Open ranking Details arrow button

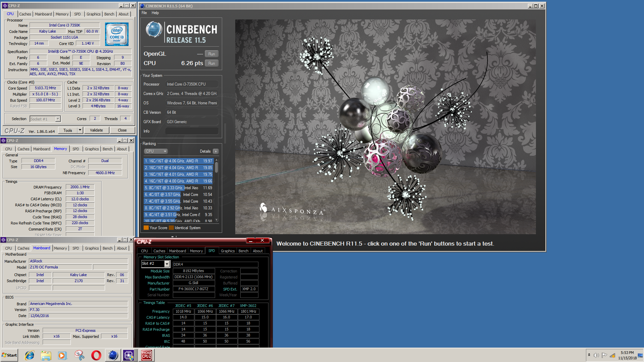point(216,151)
